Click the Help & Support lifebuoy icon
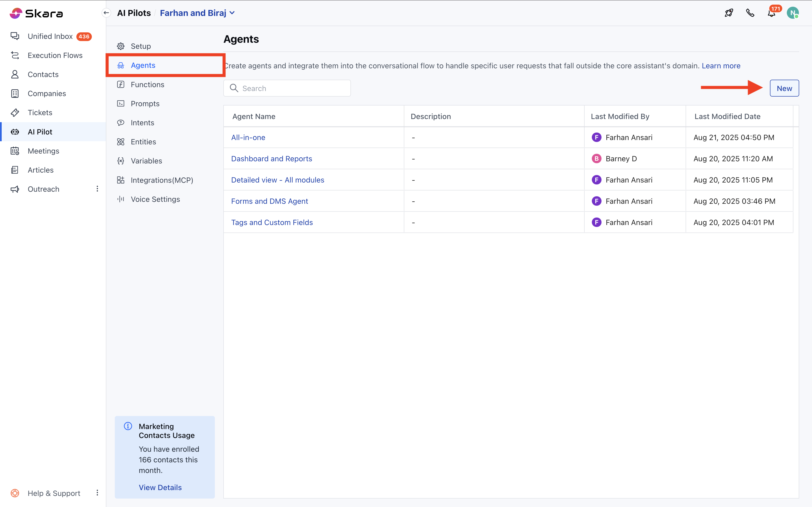The height and width of the screenshot is (507, 812). [x=15, y=493]
